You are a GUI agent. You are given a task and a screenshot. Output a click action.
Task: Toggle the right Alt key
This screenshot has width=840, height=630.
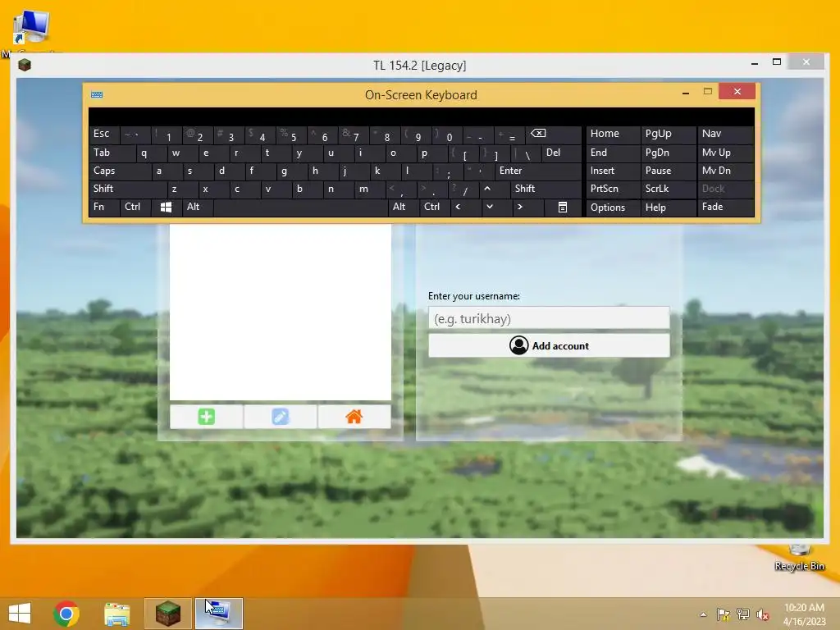tap(404, 207)
